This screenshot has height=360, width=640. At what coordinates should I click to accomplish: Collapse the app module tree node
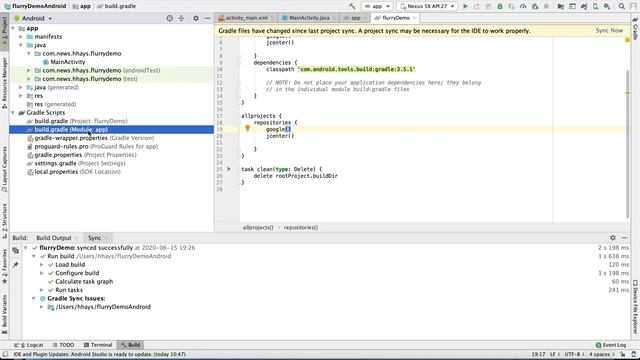click(x=13, y=28)
